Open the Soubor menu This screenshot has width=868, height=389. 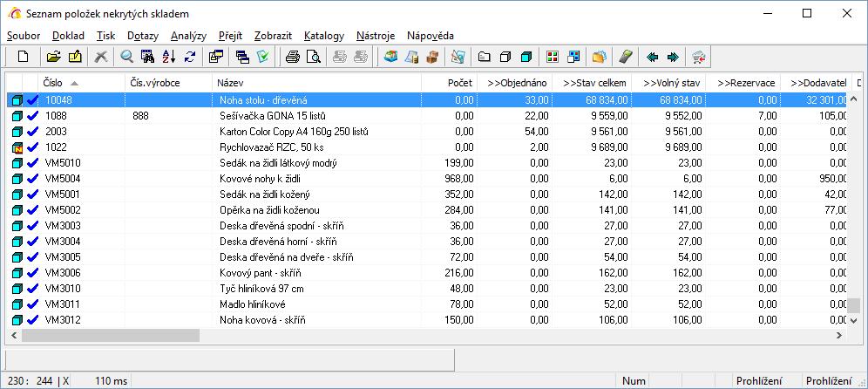(24, 36)
